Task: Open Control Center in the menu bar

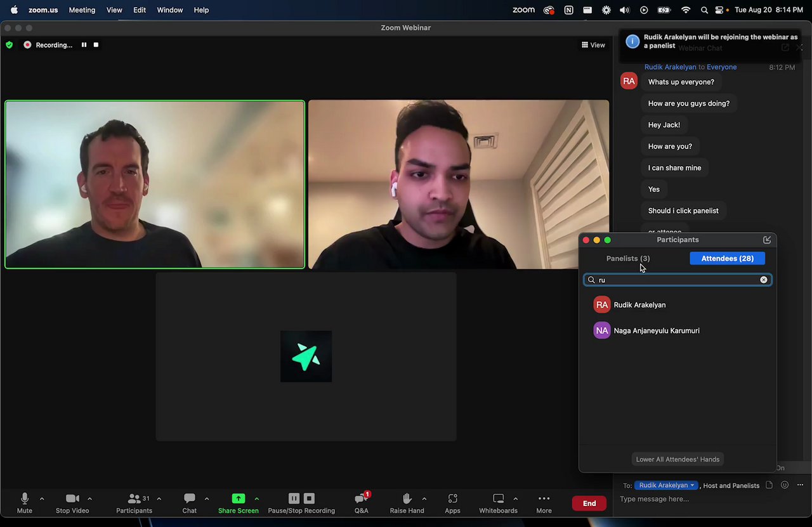Action: point(719,10)
